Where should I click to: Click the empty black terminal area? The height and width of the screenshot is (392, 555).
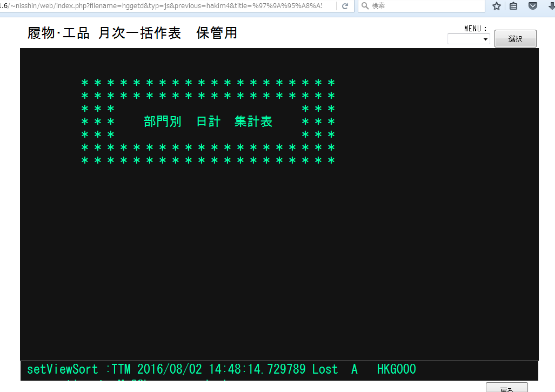point(279,259)
